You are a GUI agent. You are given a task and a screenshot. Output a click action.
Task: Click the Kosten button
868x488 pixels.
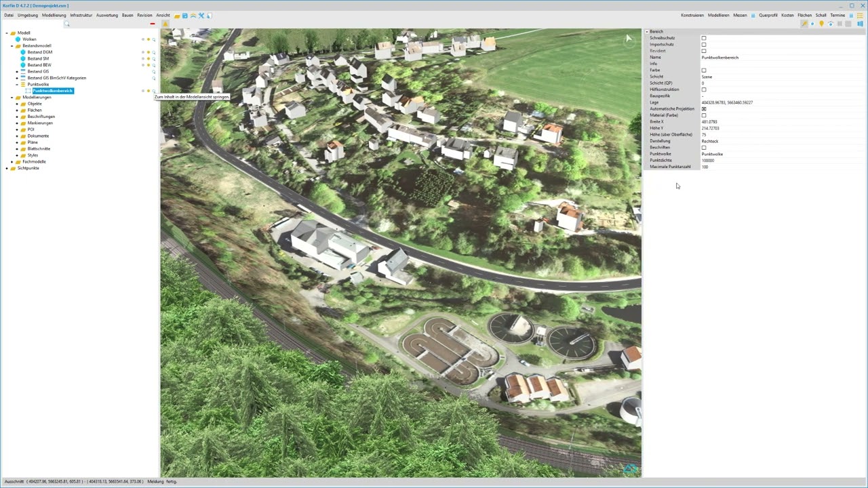787,15
